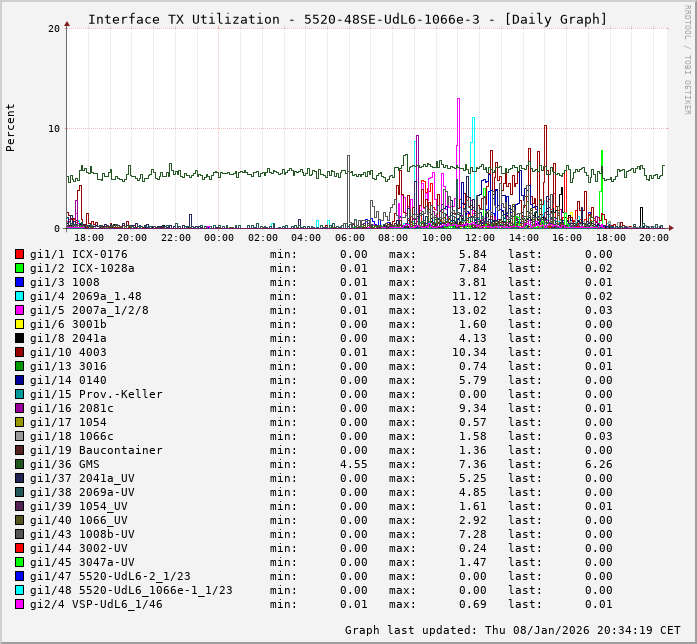Click the gi2/4 VSP-UdL6_1/46 legend entry
This screenshot has width=697, height=644.
point(96,604)
